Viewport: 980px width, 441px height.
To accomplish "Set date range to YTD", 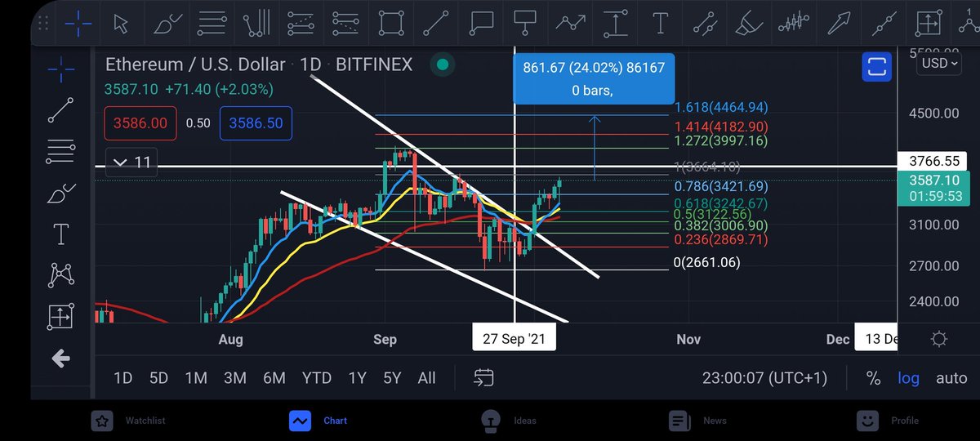I will click(316, 378).
